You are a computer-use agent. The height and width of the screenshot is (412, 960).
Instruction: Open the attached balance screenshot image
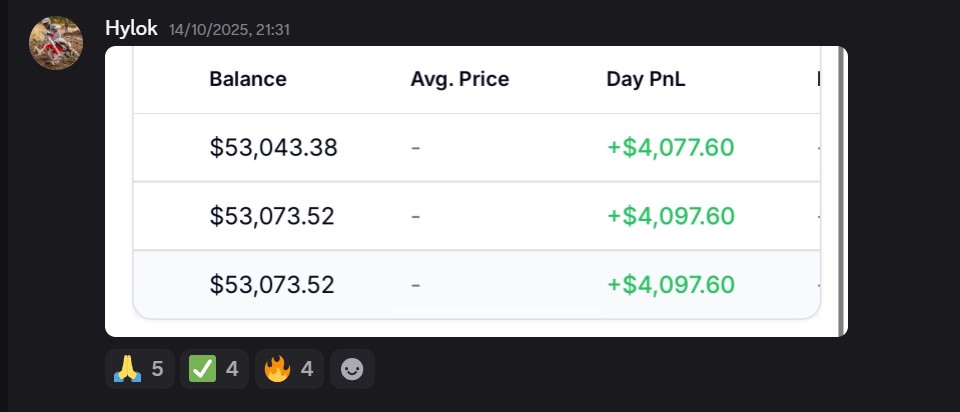(476, 191)
